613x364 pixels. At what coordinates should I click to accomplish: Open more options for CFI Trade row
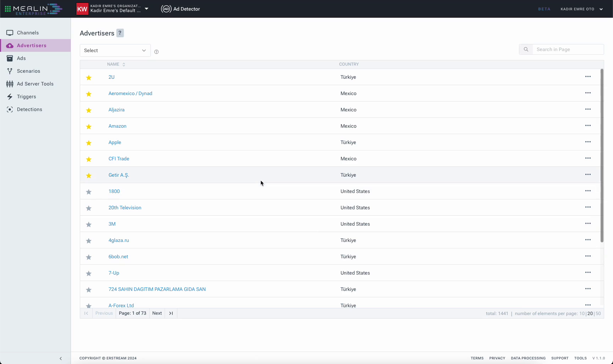coord(588,158)
